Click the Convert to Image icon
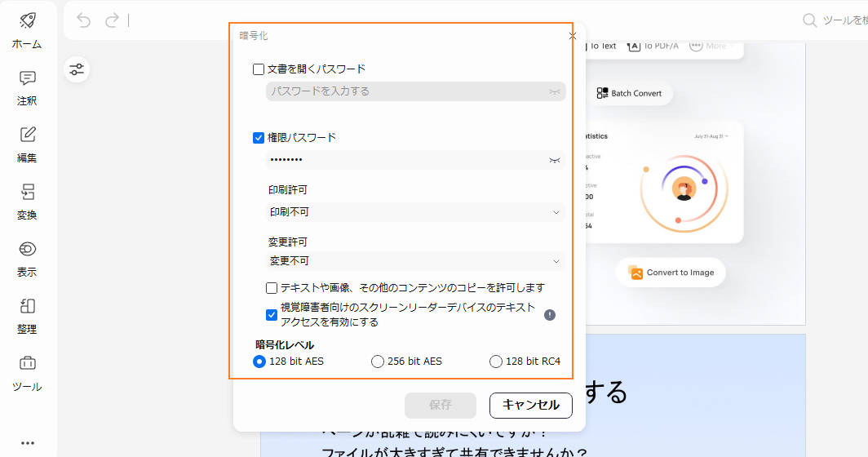 636,273
